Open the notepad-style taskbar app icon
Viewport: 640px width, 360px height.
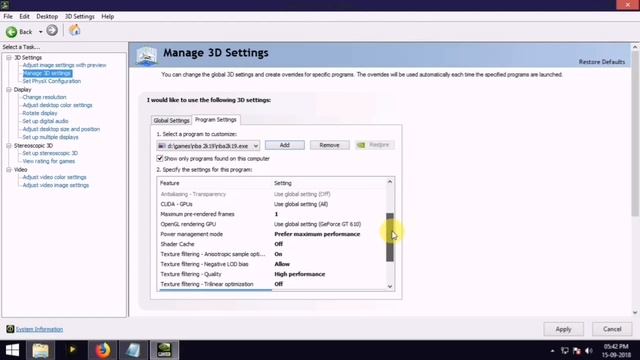(x=133, y=350)
